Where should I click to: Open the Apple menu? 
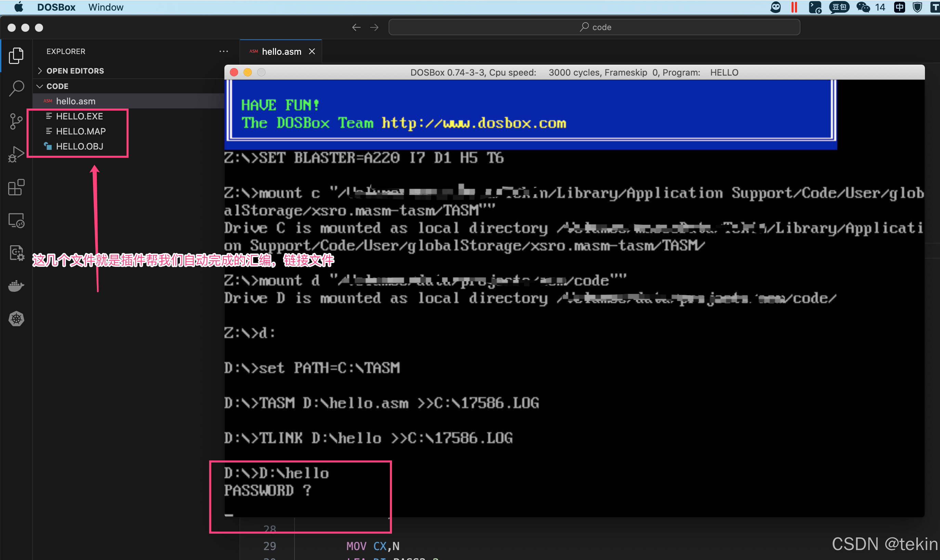pos(18,7)
